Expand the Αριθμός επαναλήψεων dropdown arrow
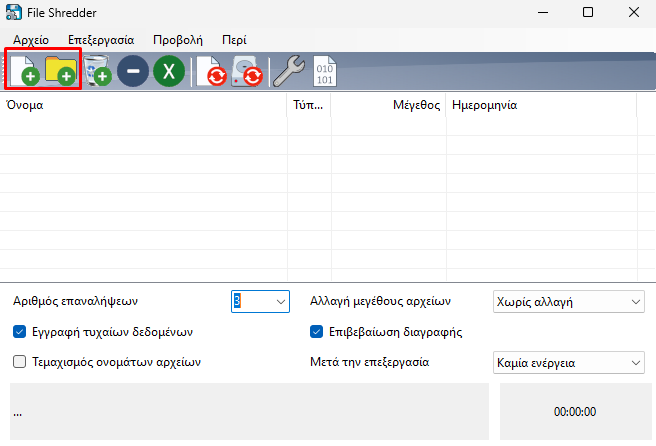The image size is (656, 446). pyautogui.click(x=281, y=302)
